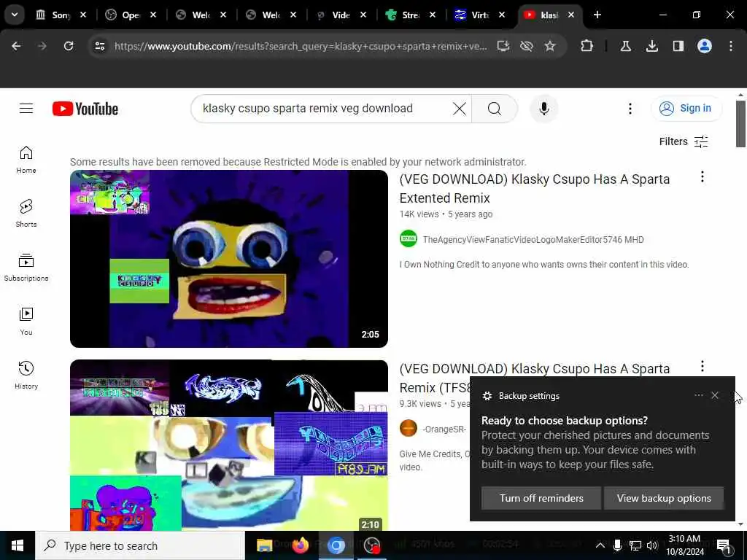The width and height of the screenshot is (747, 560).
Task: Open action menu for Extented Remix video
Action: [x=702, y=176]
